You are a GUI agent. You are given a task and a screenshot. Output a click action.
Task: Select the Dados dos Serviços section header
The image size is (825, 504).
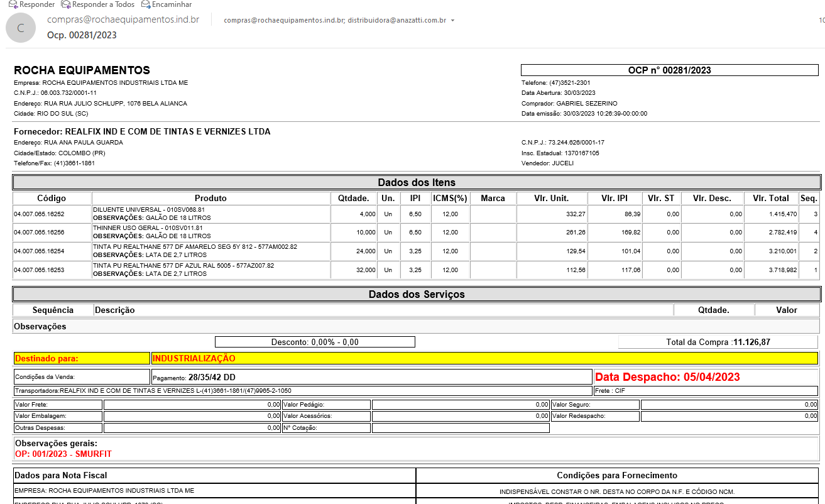coord(417,294)
